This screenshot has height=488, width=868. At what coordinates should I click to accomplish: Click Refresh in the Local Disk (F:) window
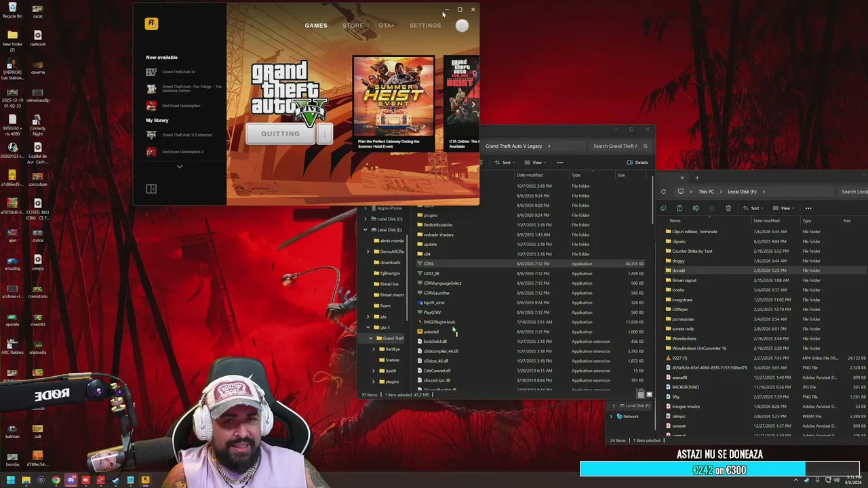(663, 192)
